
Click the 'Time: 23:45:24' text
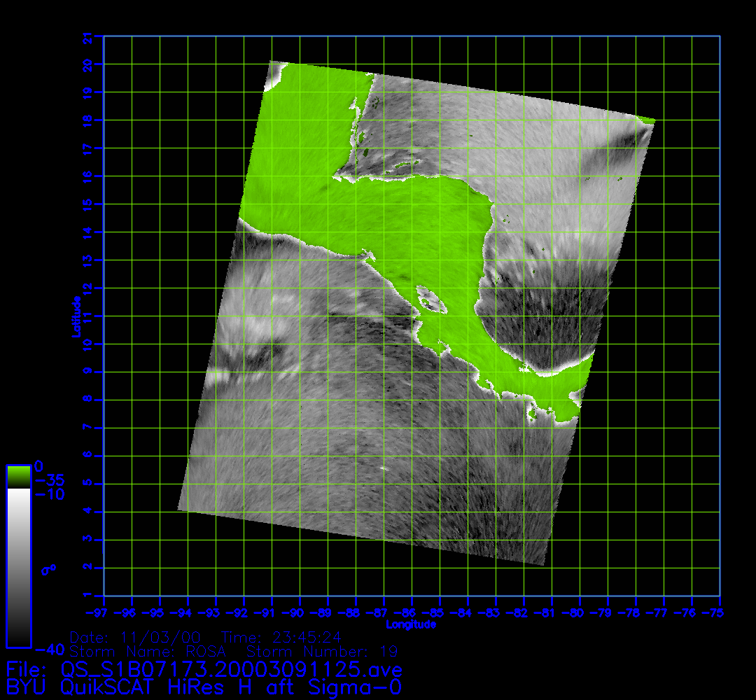point(281,638)
